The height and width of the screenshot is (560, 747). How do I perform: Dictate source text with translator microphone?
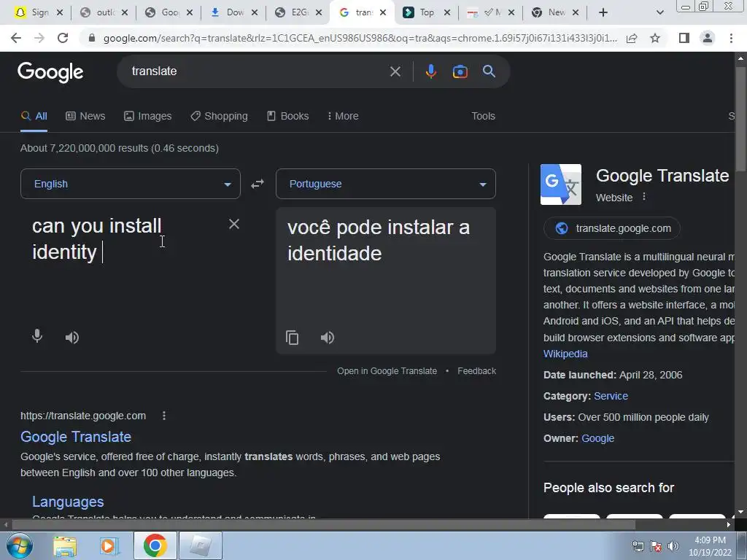coord(37,337)
